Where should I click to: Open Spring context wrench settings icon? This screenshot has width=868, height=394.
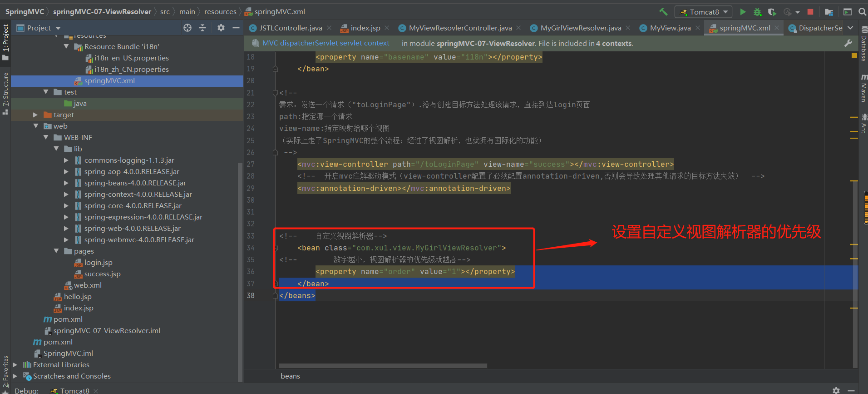point(848,43)
